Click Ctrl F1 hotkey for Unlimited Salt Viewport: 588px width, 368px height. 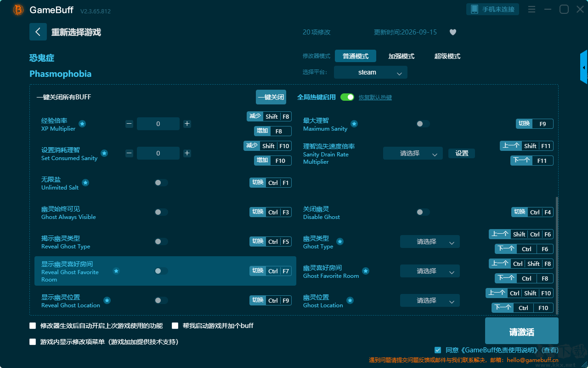pos(271,183)
